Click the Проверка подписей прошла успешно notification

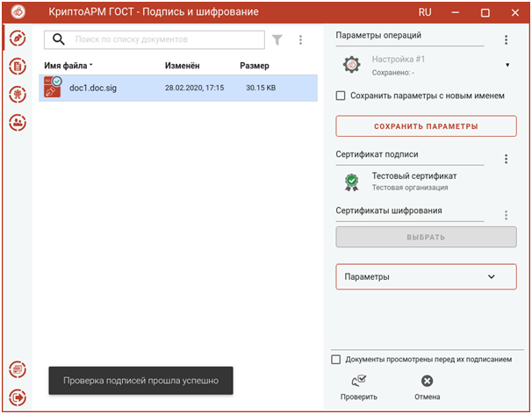coord(140,381)
